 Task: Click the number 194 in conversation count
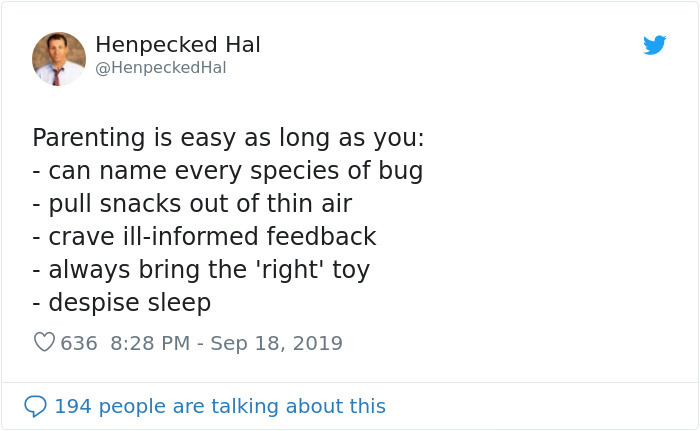pos(71,406)
